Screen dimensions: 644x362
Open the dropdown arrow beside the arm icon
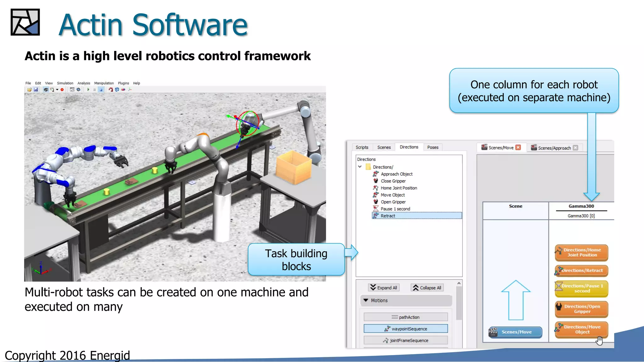(57, 90)
